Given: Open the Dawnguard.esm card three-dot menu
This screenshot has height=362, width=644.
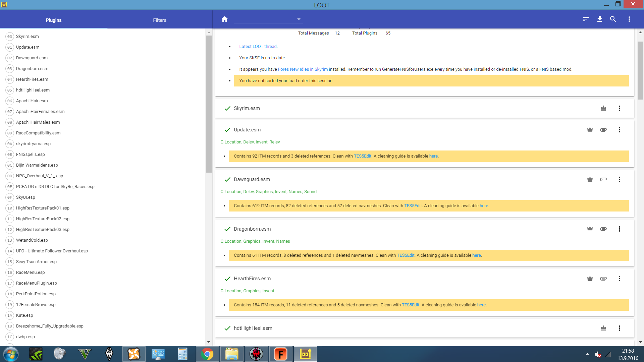Looking at the screenshot, I should point(619,179).
